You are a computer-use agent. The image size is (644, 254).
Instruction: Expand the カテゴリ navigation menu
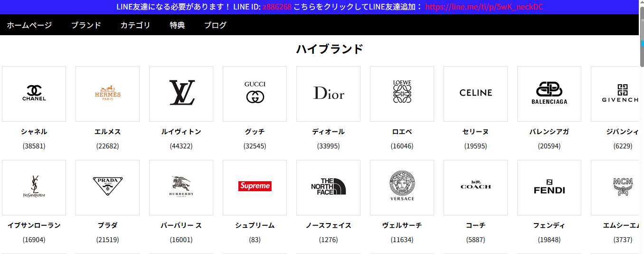click(135, 25)
